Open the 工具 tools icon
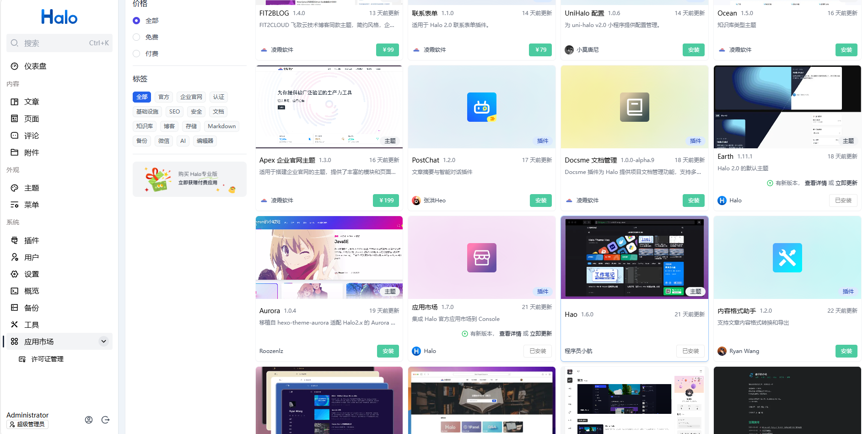The height and width of the screenshot is (434, 868). 15,325
